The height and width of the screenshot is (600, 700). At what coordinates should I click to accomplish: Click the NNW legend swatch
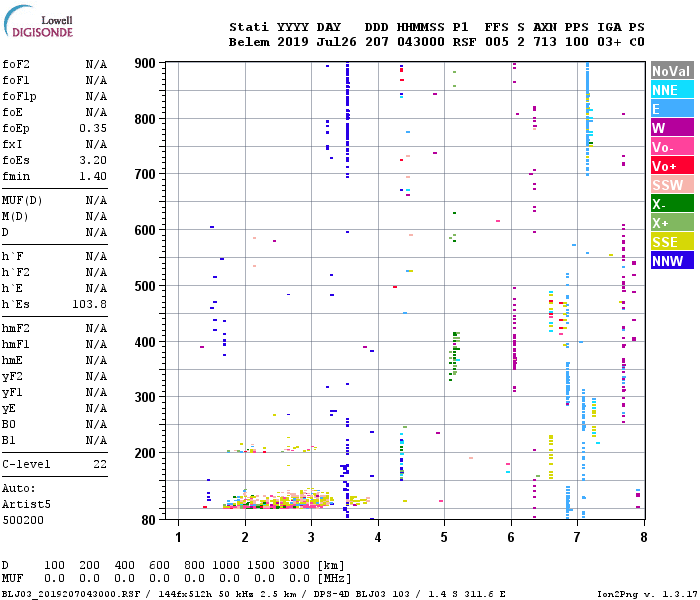click(x=672, y=261)
